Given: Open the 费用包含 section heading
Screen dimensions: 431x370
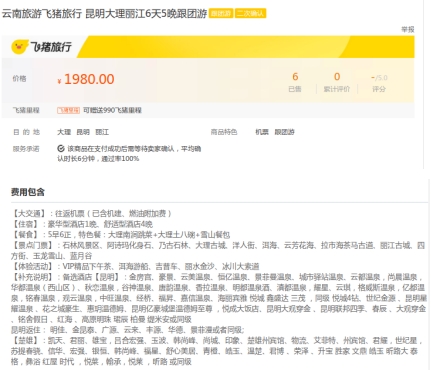Looking at the screenshot, I should tap(28, 192).
